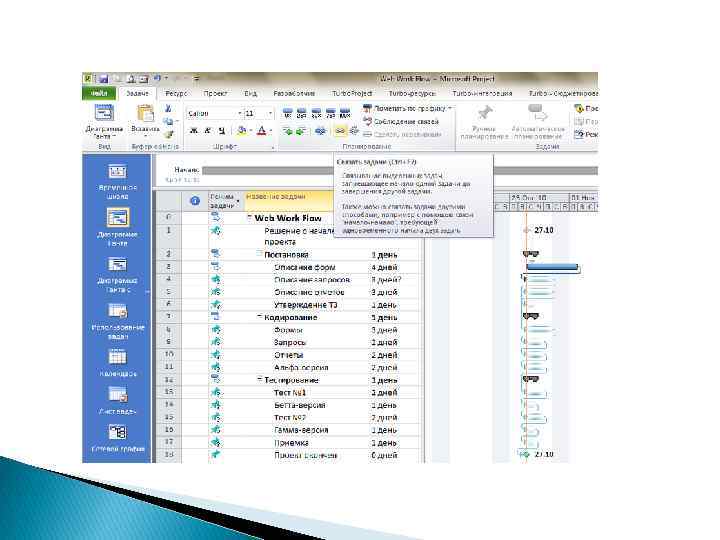Click the Undo arrow in the quick access toolbar
Viewport: 720px width, 540px height.
tap(157, 79)
